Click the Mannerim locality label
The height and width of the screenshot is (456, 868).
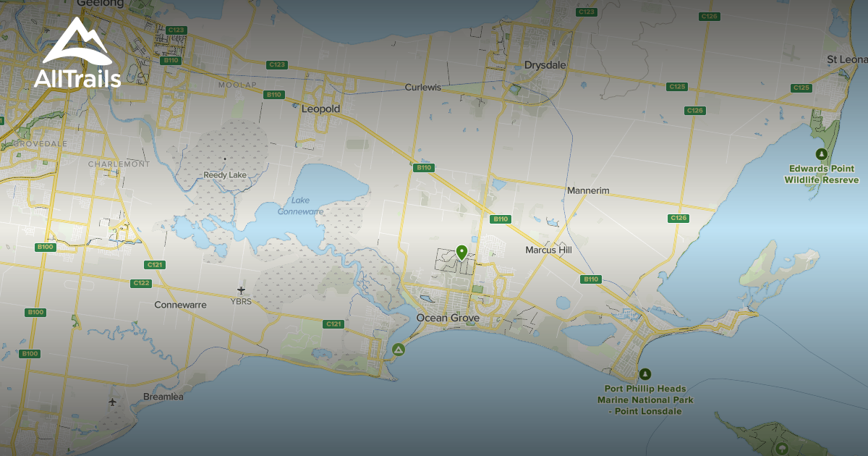[x=588, y=190]
